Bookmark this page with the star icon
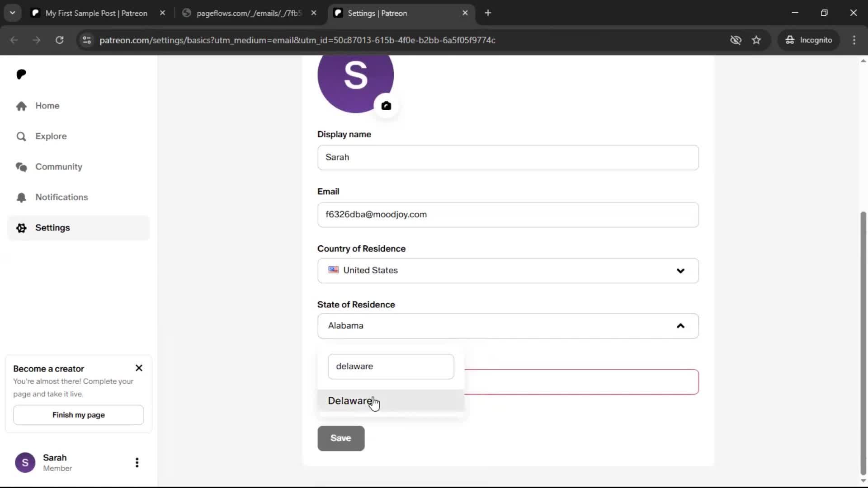The image size is (868, 488). [x=756, y=40]
